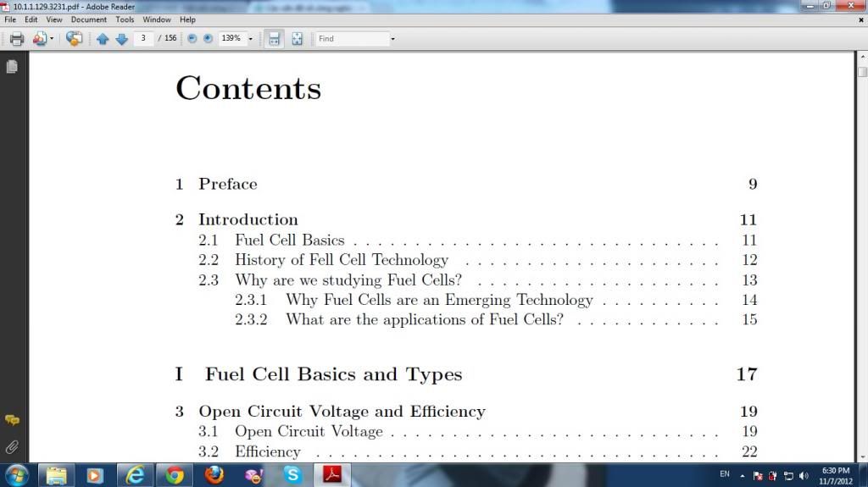Image resolution: width=868 pixels, height=487 pixels.
Task: Expand the 139% zoom level dropdown
Action: click(251, 39)
